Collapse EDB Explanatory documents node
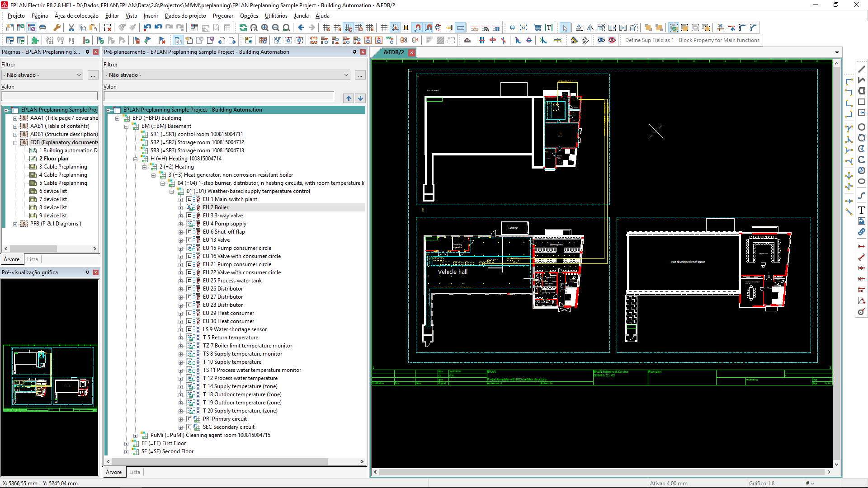This screenshot has width=868, height=488. coord(15,143)
